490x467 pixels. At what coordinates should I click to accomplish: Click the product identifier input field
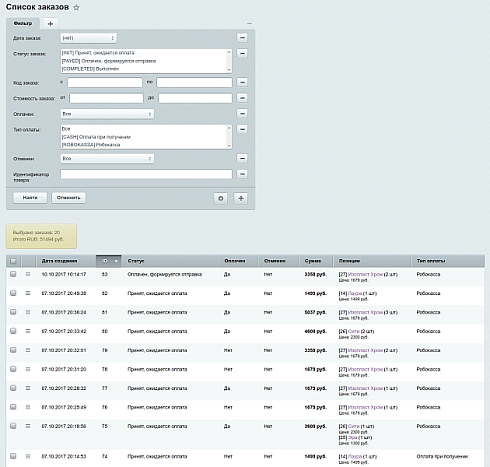[x=146, y=174]
